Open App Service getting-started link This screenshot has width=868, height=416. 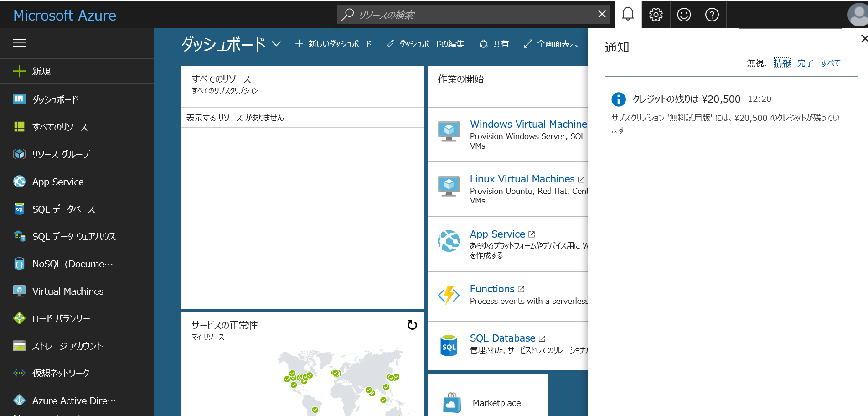click(x=497, y=234)
